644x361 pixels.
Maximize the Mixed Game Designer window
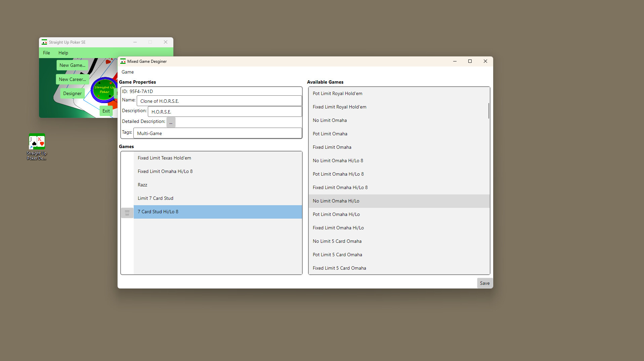coord(470,61)
